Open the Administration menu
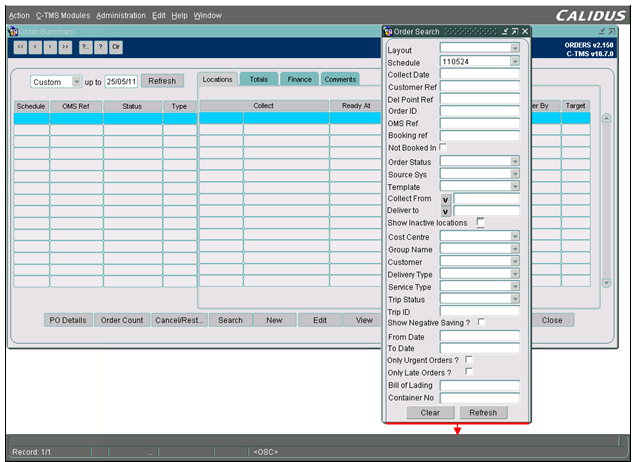The height and width of the screenshot is (462, 632). point(121,16)
